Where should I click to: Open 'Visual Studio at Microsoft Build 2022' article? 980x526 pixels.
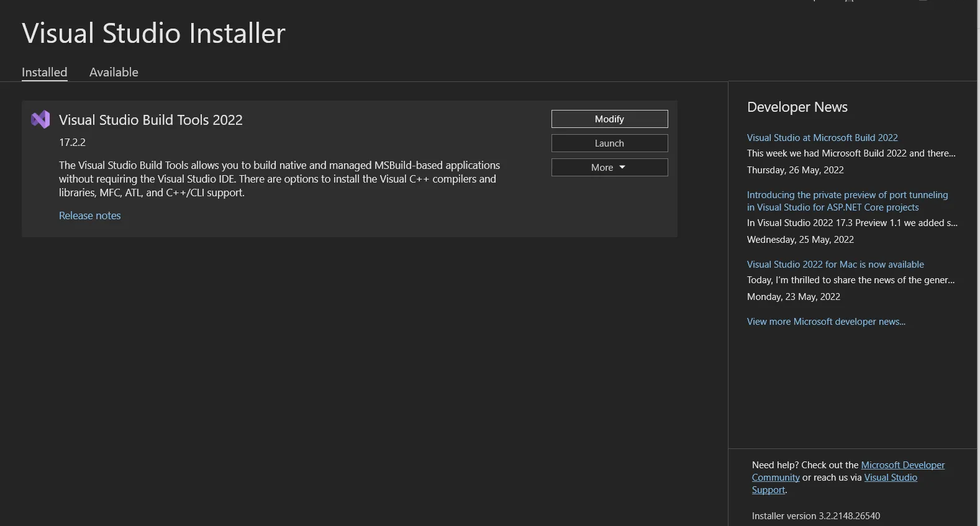[822, 138]
